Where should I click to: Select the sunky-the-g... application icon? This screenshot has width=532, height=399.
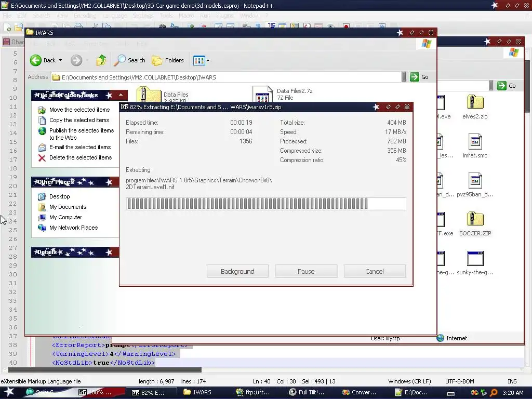475,259
